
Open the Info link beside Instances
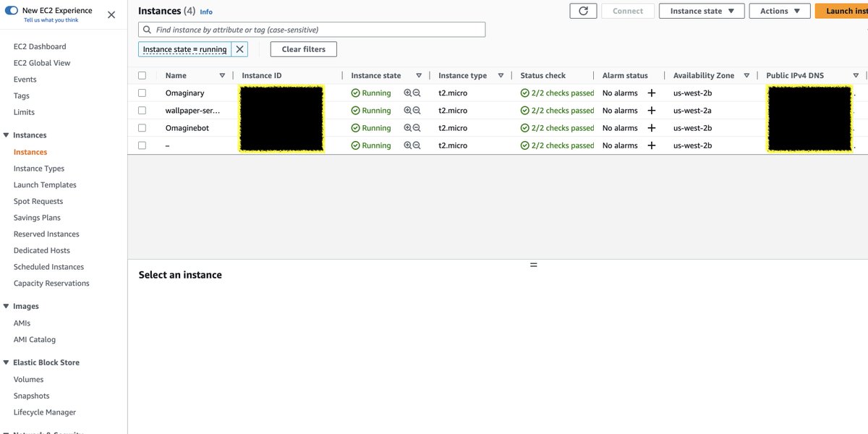206,12
